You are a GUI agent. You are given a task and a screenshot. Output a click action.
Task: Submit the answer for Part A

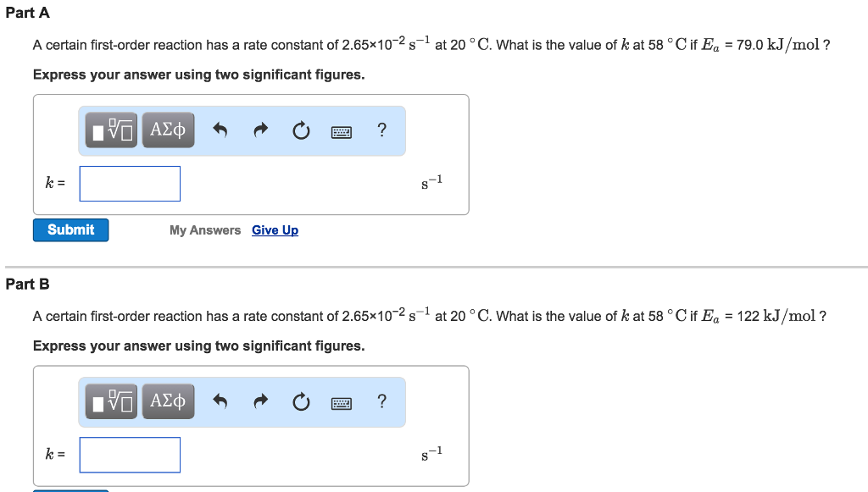coord(70,229)
